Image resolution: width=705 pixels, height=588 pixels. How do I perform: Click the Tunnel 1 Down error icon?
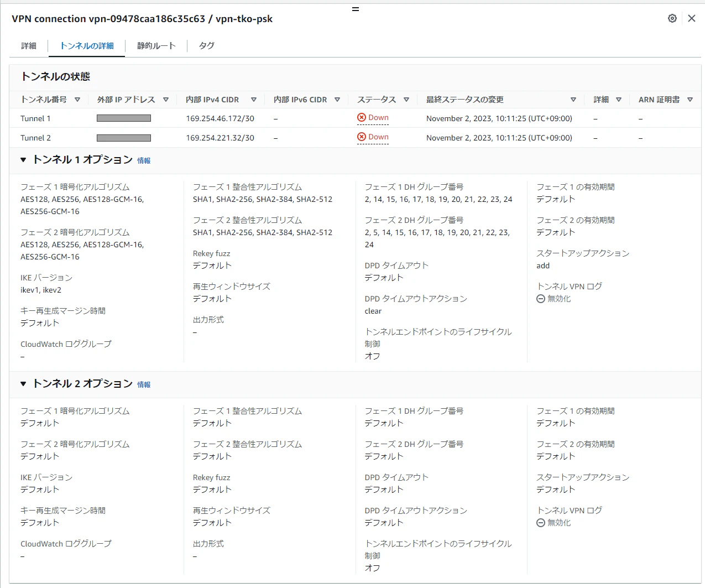[x=362, y=117]
